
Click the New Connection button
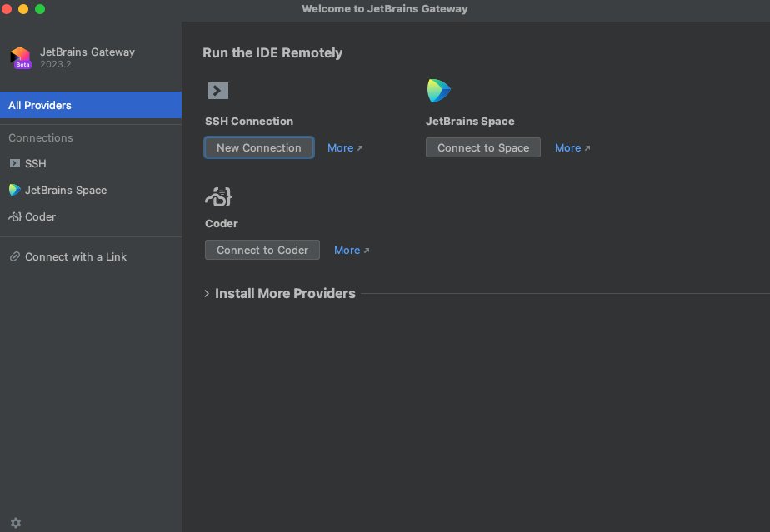(258, 147)
